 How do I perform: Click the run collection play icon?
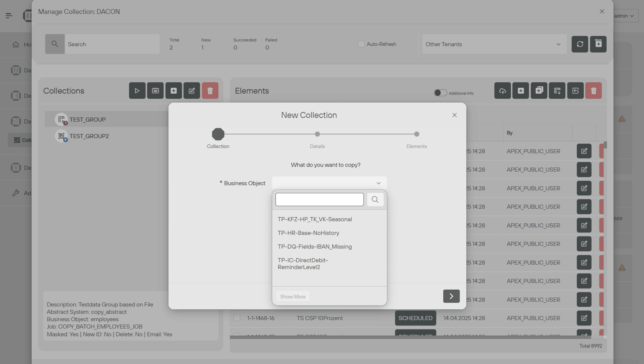tap(137, 90)
